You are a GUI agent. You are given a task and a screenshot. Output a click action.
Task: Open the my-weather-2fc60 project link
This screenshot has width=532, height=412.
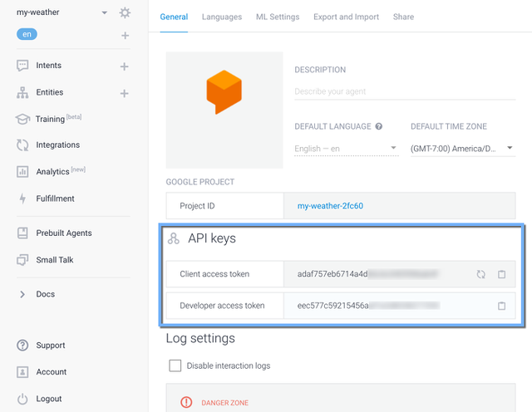coord(330,206)
